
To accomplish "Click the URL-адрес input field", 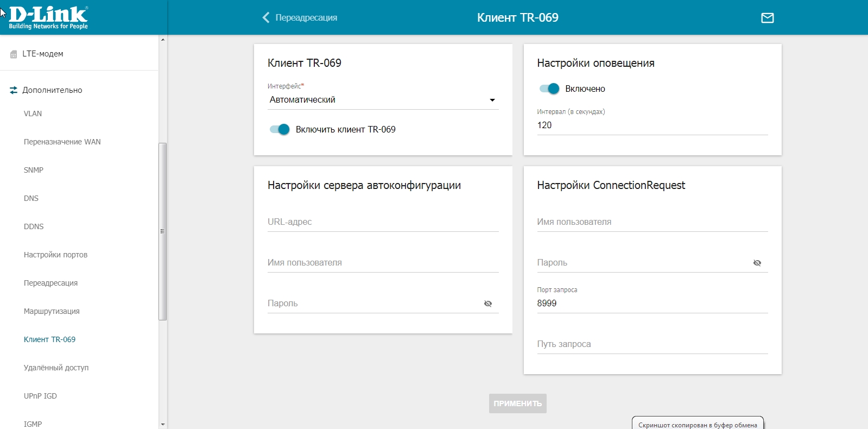I will (x=383, y=222).
